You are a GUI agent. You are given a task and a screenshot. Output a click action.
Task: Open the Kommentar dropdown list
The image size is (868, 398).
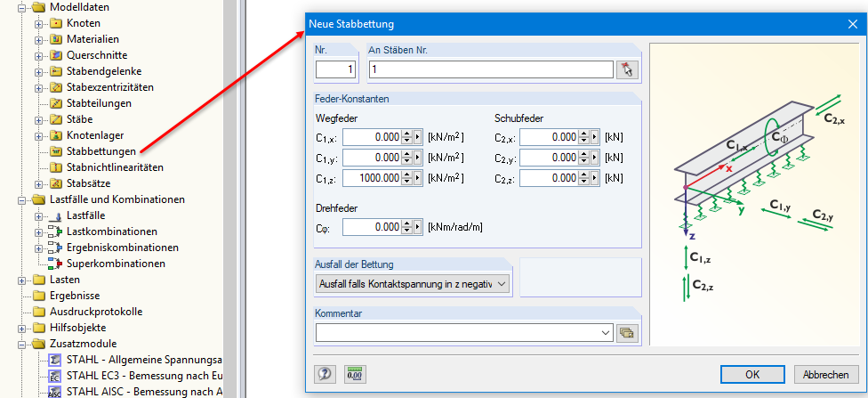[606, 333]
